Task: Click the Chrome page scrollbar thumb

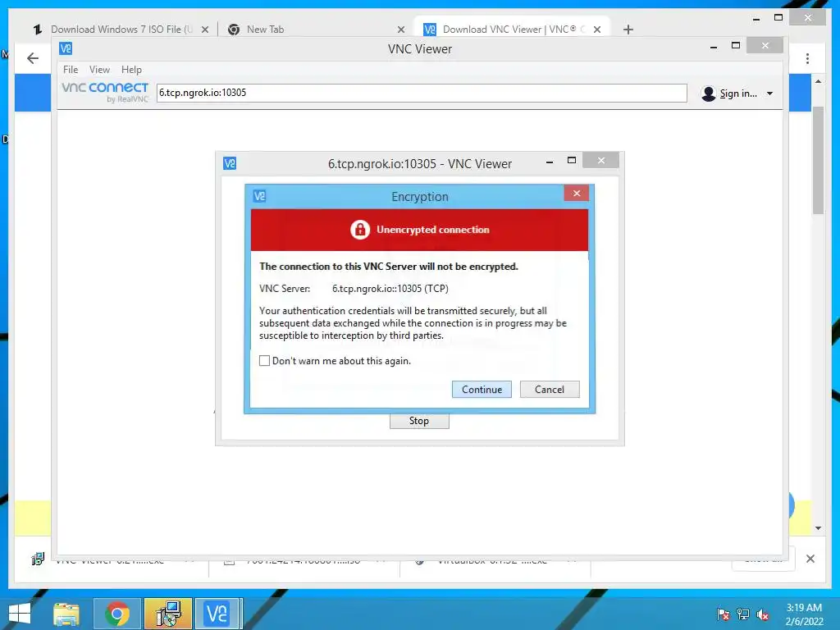Action: tap(818, 160)
